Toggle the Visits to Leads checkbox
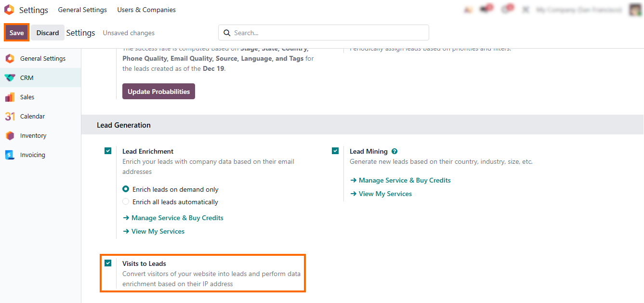Screen dimensions: 644x303 point(108,263)
